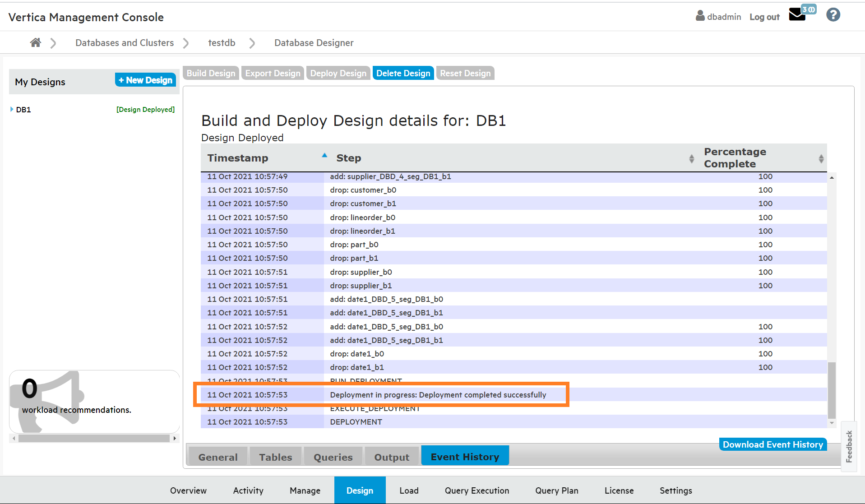The image size is (865, 504).
Task: Log out of the console
Action: pyautogui.click(x=764, y=17)
